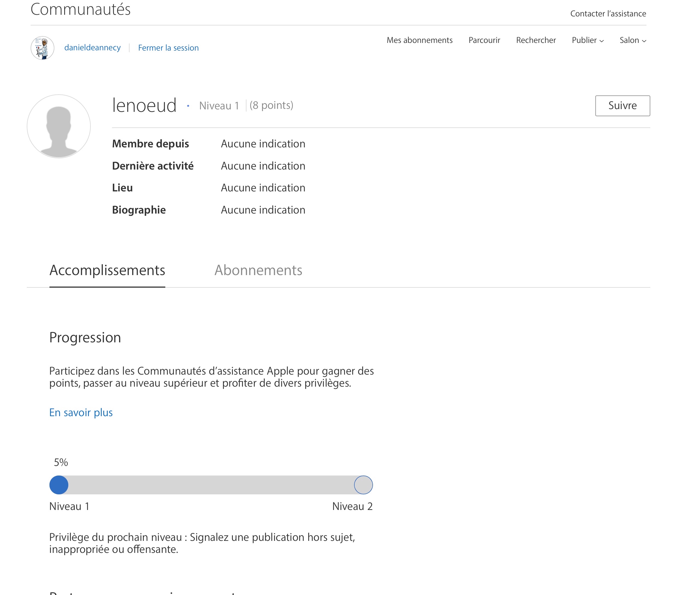Click the empty Niveau 2 progress circle
700x595 pixels.
tap(363, 485)
